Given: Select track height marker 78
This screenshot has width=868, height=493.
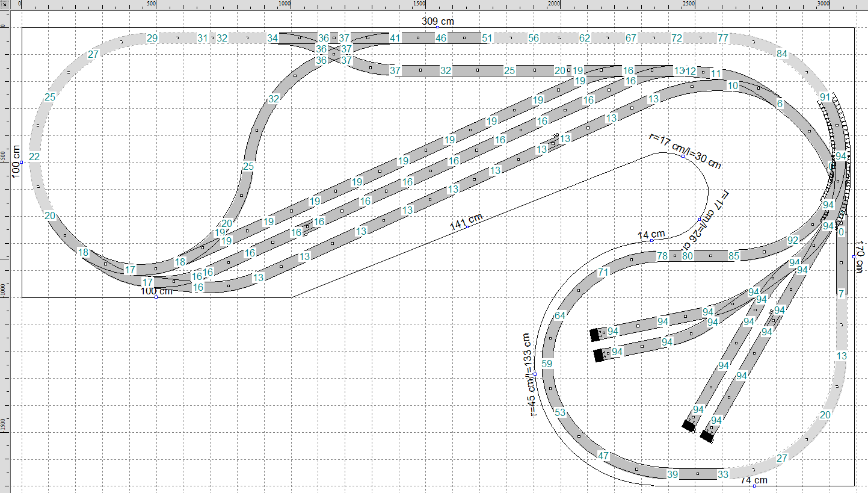Looking at the screenshot, I should (x=662, y=256).
